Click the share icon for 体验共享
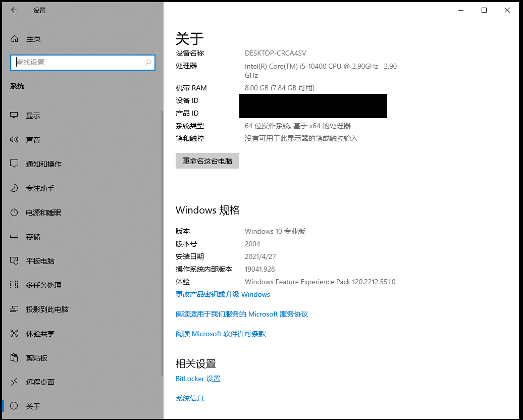This screenshot has width=523, height=420. click(x=14, y=333)
